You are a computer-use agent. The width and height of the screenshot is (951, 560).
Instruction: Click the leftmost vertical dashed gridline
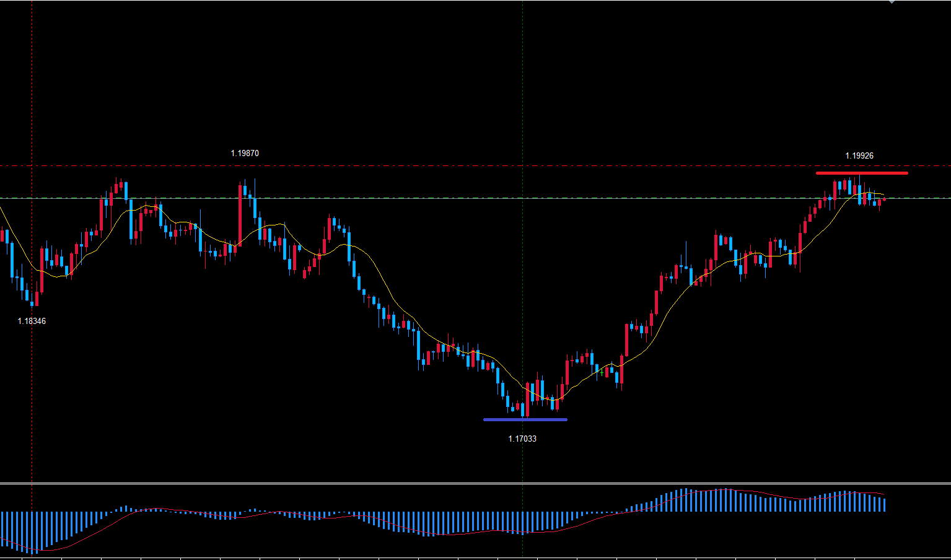point(32,93)
